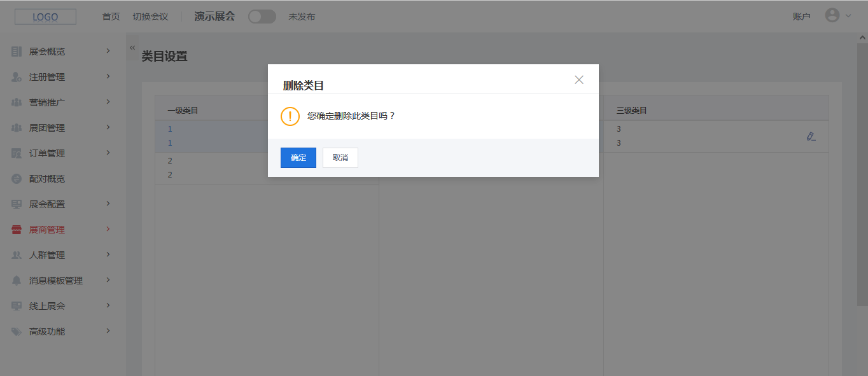Click the 类目设置 page title
This screenshot has height=376, width=868.
pos(164,56)
